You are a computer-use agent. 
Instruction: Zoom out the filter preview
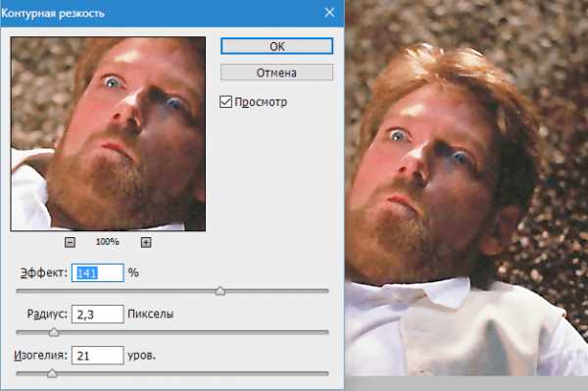pyautogui.click(x=71, y=242)
